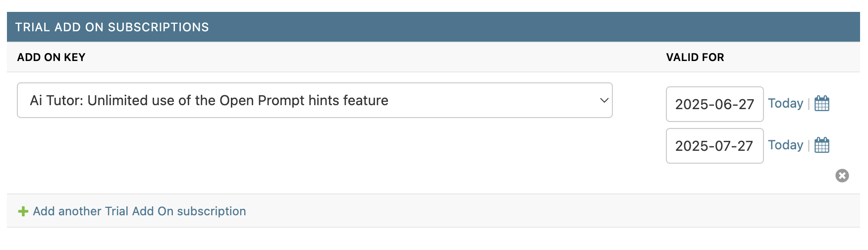Click the chevron arrow on the Ai Tutor dropdown
Viewport: 868px width, 250px height.
pyautogui.click(x=604, y=100)
